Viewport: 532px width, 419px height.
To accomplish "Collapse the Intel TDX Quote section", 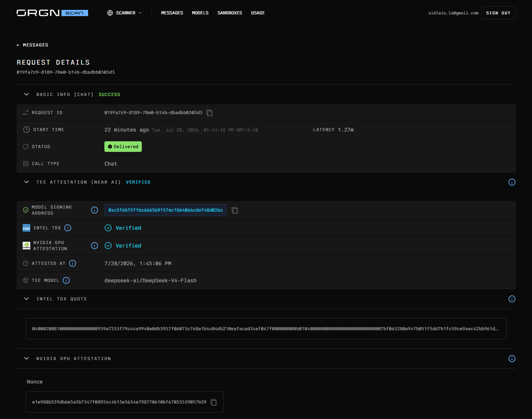I will (26, 299).
